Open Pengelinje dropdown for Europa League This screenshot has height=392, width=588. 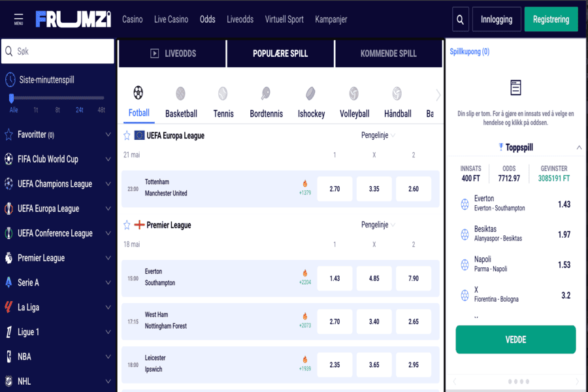(x=378, y=135)
